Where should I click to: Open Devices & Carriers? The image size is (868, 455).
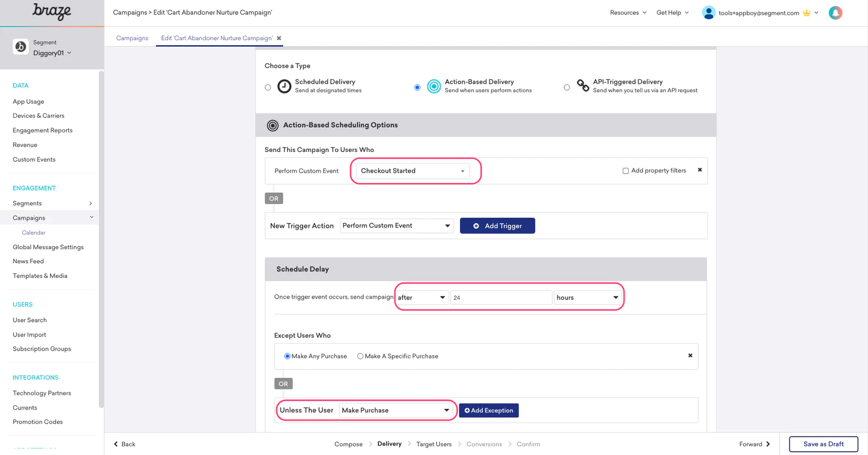tap(39, 116)
